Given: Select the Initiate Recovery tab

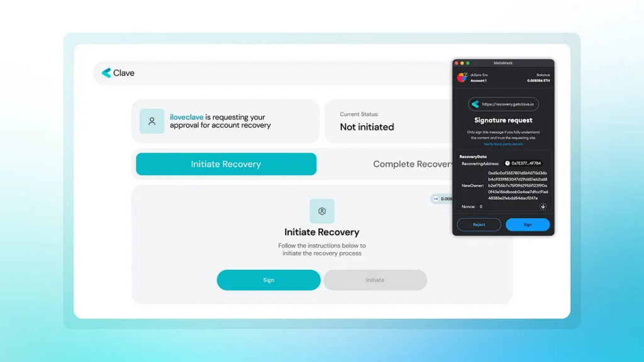Looking at the screenshot, I should coord(226,164).
